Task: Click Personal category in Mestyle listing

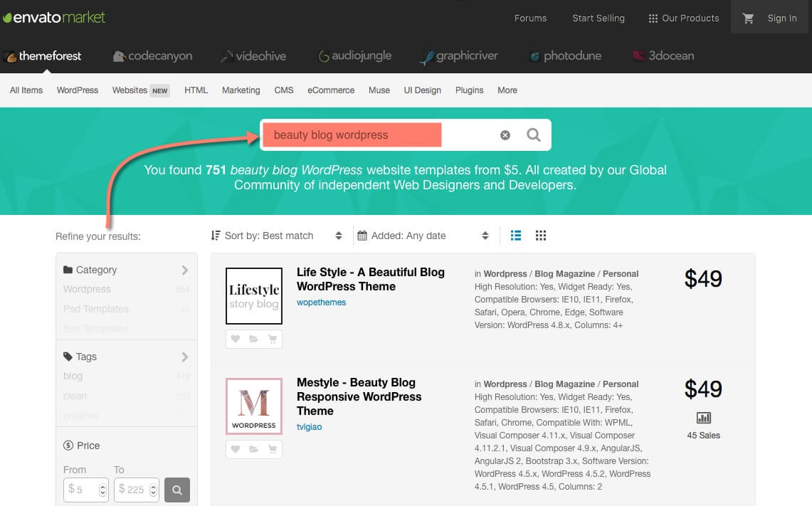Action: tap(621, 384)
